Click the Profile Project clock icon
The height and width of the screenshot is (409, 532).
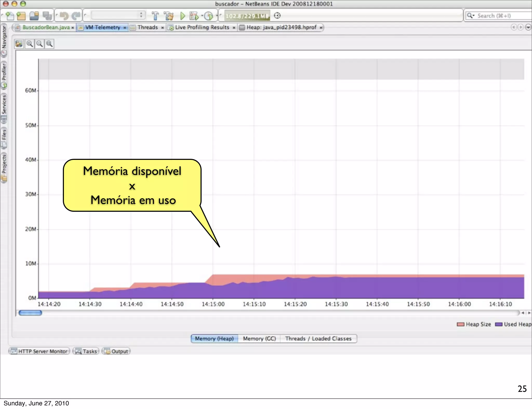208,16
